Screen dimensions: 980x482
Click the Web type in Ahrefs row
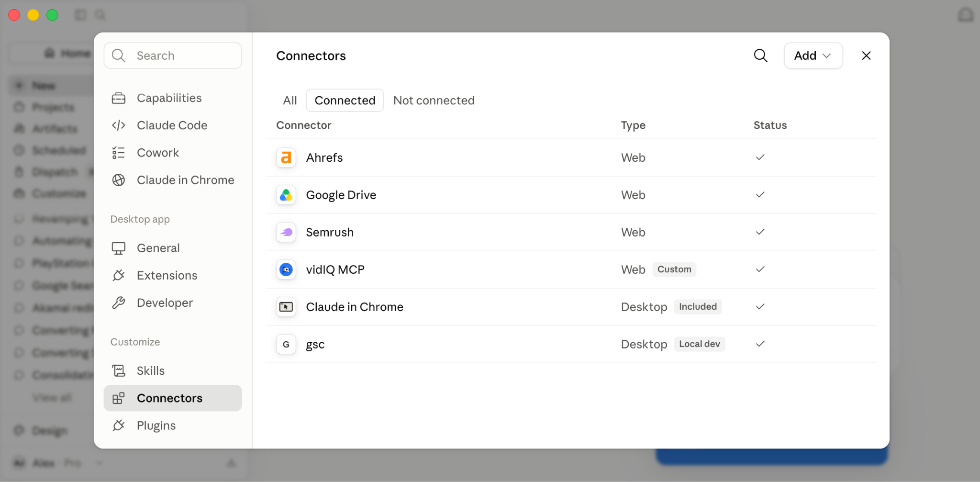point(633,157)
